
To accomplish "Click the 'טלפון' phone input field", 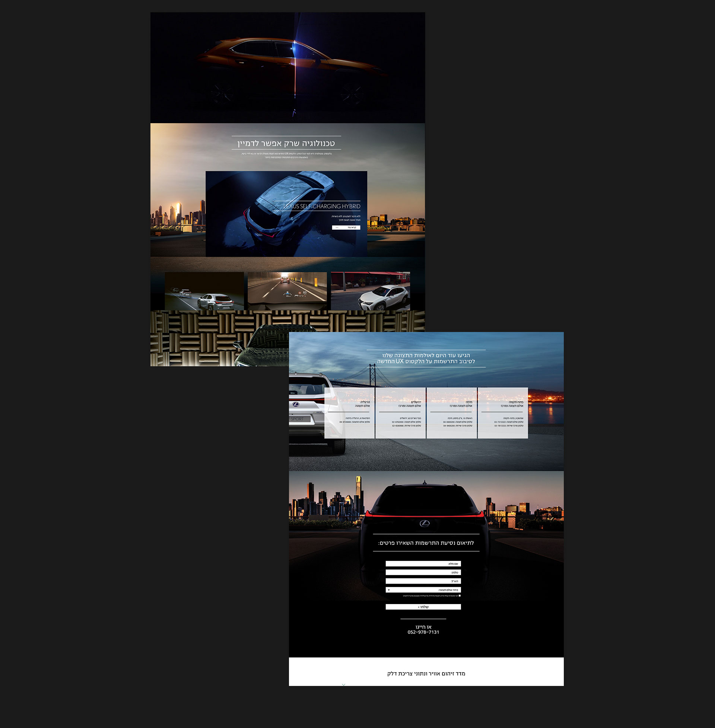I will coord(423,572).
